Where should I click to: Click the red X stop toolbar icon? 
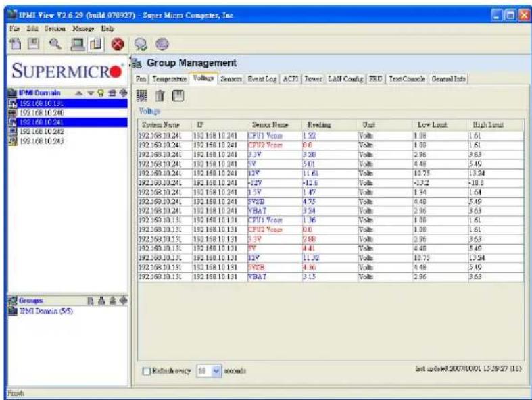118,45
